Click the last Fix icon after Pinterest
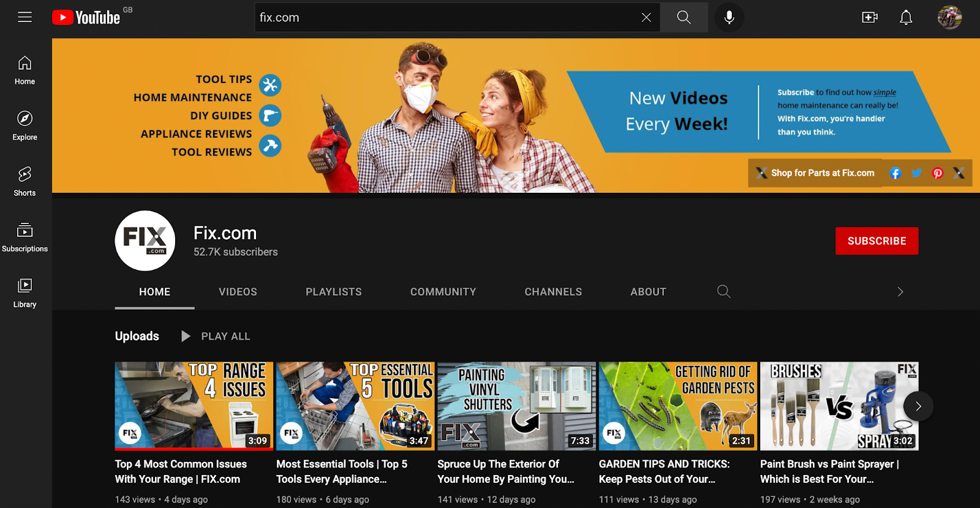The height and width of the screenshot is (508, 980). coord(959,173)
